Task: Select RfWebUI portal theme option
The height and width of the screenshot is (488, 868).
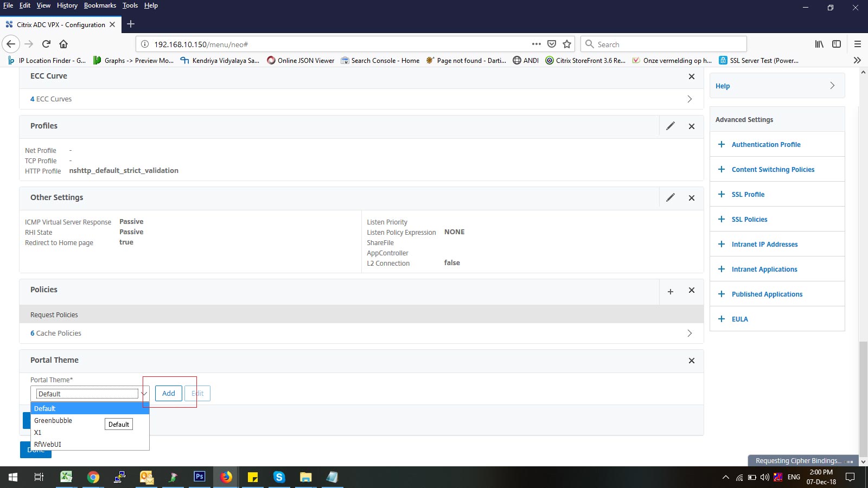Action: point(90,444)
